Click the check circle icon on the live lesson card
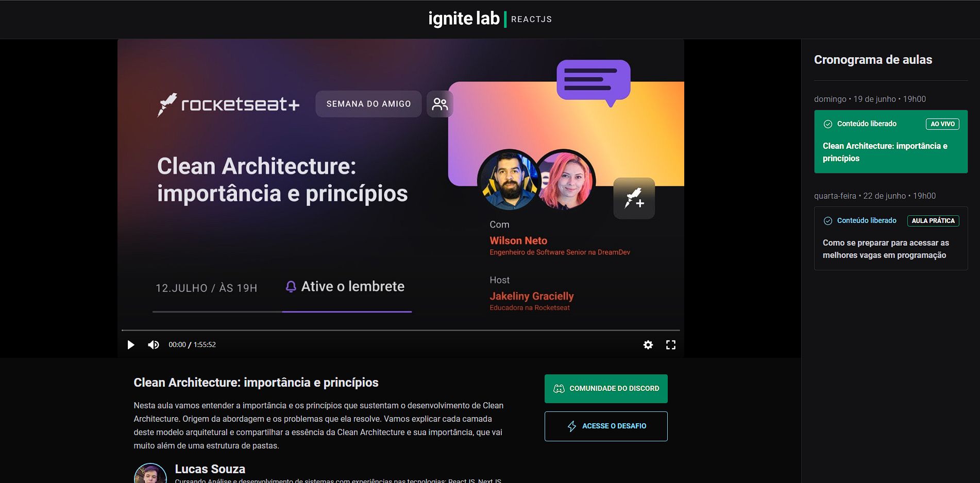 pyautogui.click(x=828, y=124)
